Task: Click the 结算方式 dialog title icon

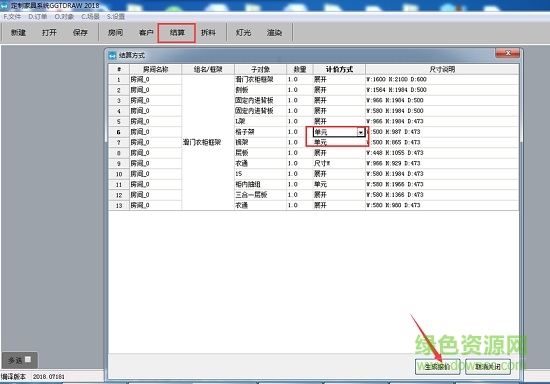Action: pyautogui.click(x=112, y=55)
